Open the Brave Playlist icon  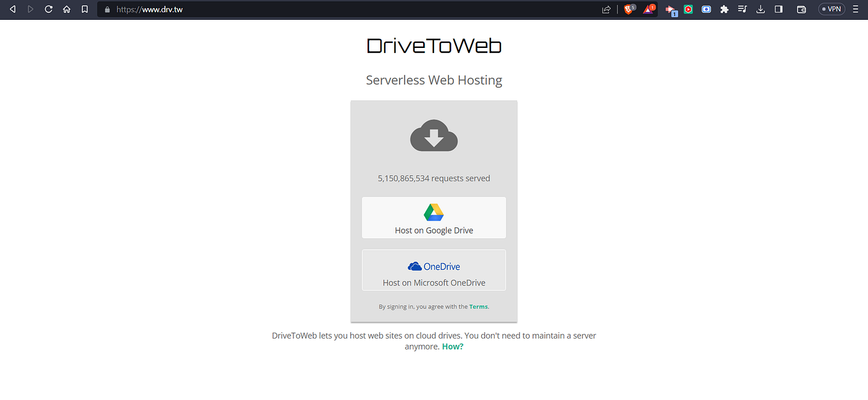click(x=742, y=9)
